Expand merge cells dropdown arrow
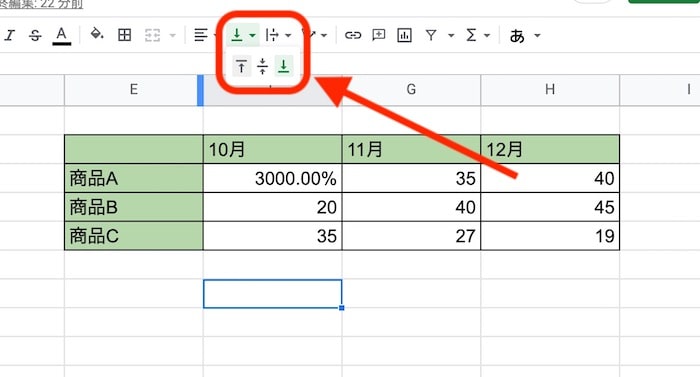This screenshot has height=377, width=700. pos(172,35)
